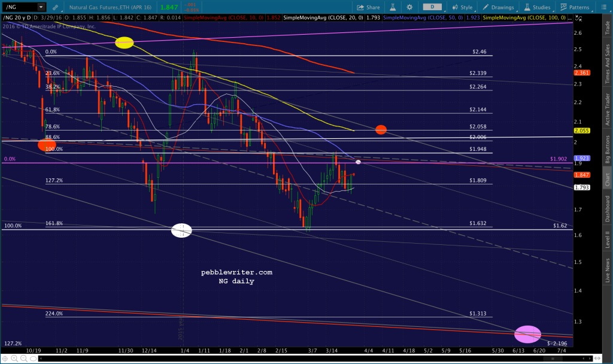Click the 2.055 yellow price bubble

(x=582, y=131)
